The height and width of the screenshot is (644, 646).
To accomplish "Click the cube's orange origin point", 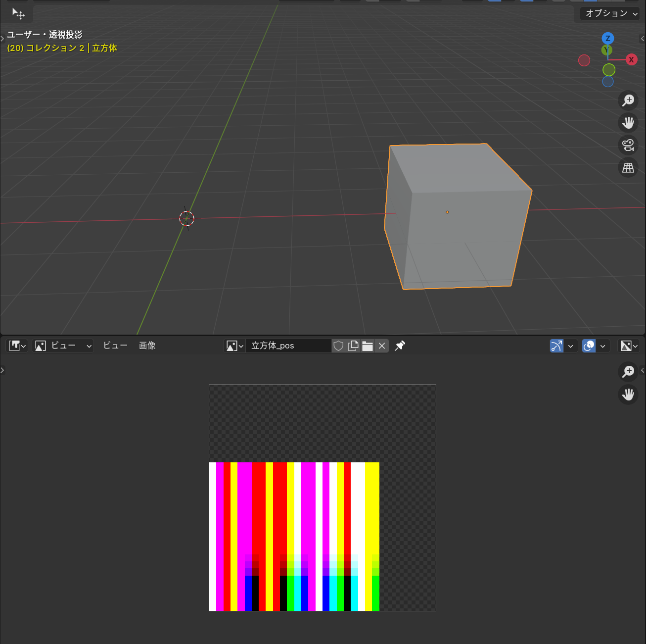I will click(x=447, y=212).
